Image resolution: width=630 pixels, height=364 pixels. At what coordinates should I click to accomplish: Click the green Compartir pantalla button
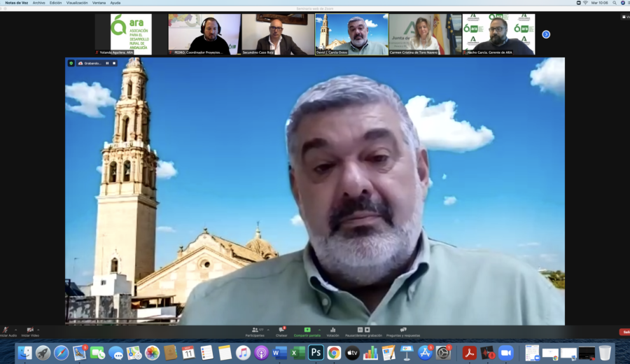(307, 332)
